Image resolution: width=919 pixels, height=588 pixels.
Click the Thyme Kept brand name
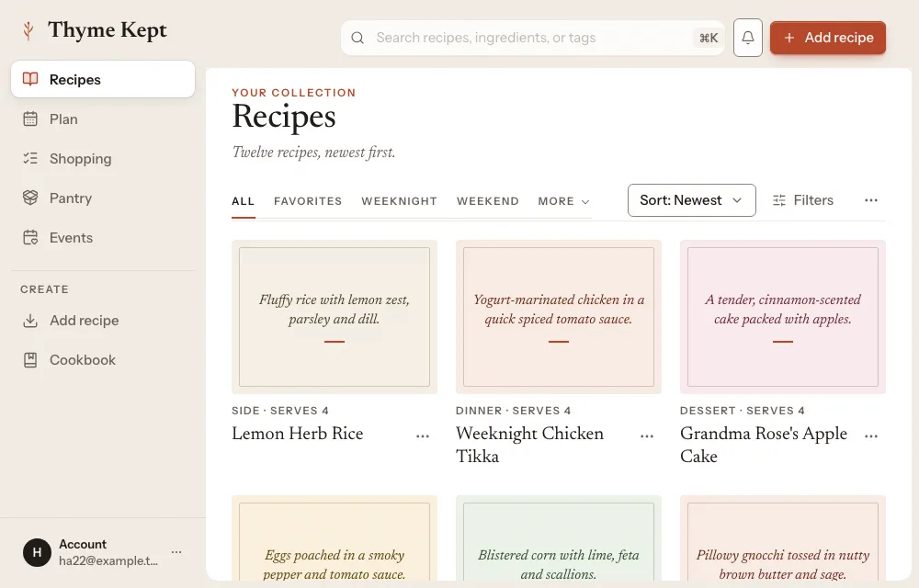108,30
